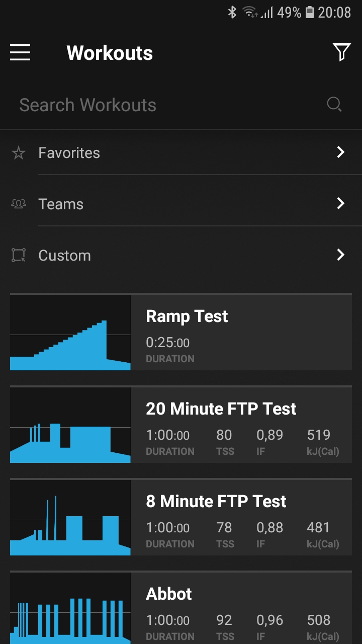Expand the Favorites chevron arrow
Image resolution: width=362 pixels, height=644 pixels.
click(x=341, y=152)
